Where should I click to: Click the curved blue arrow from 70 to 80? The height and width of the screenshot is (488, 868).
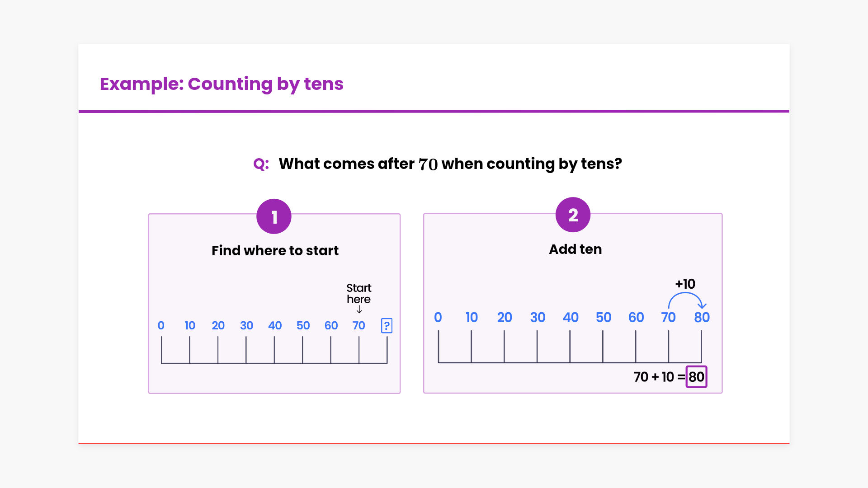coord(686,298)
